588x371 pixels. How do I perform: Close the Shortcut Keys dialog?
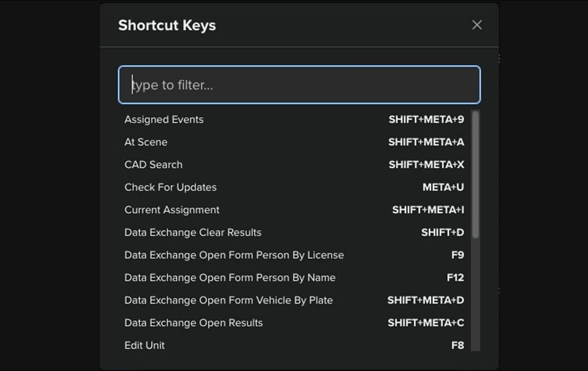point(477,25)
